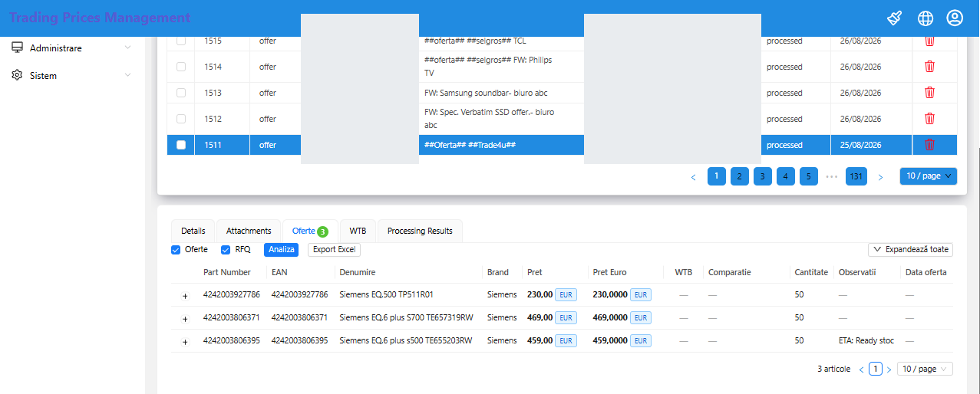
Task: Tick the checkbox for row 1511
Action: tap(181, 145)
